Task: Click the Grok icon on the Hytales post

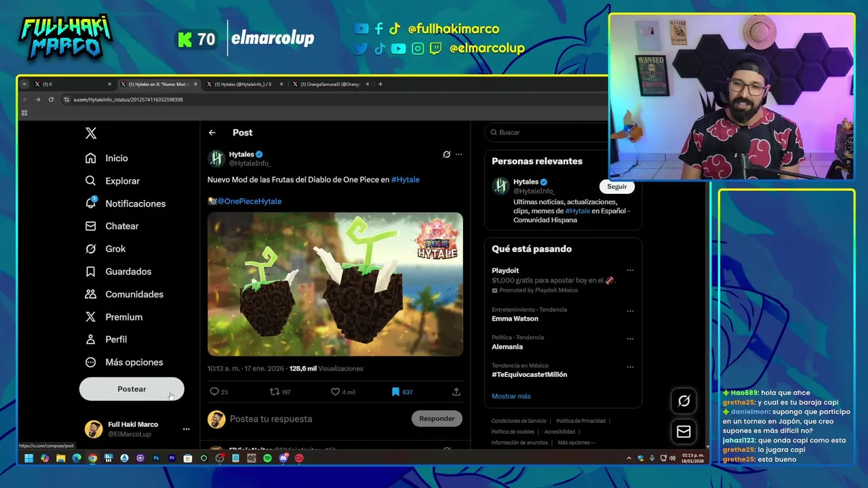Action: 446,155
